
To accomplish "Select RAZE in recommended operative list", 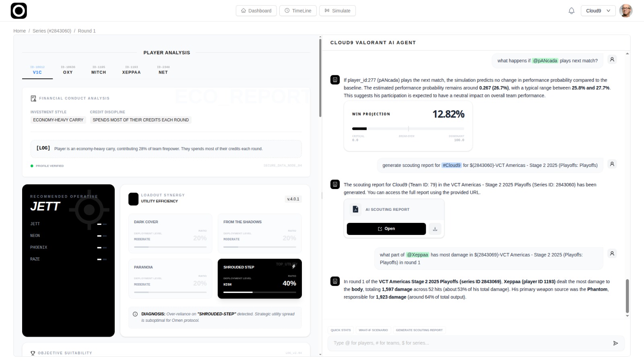I will tap(68, 259).
